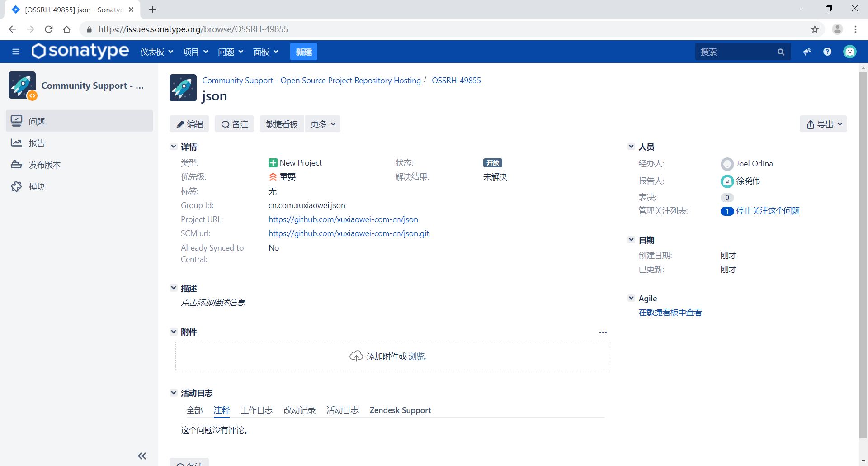The image size is (868, 466).
Task: Bookmark this page with the star icon
Action: pos(815,29)
